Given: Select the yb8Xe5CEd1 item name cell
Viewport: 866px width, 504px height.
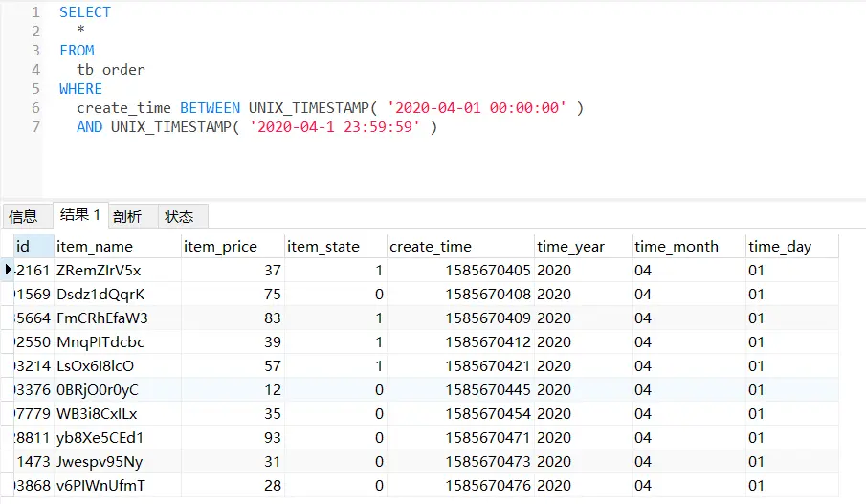Looking at the screenshot, I should 118,438.
